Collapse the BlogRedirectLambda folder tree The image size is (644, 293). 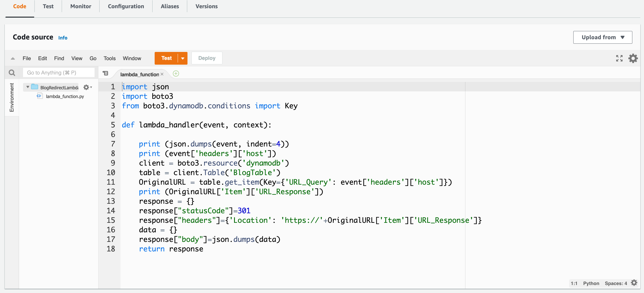point(28,87)
